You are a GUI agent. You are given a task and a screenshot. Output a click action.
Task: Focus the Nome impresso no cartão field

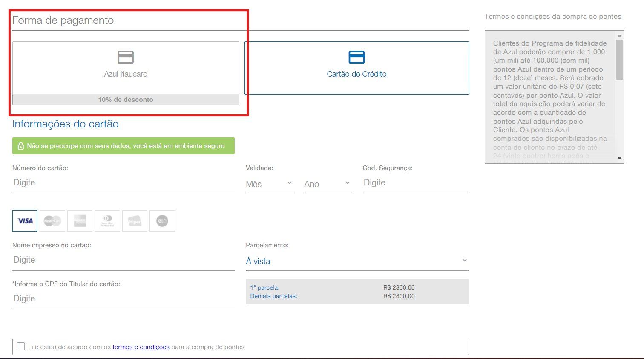tap(124, 260)
